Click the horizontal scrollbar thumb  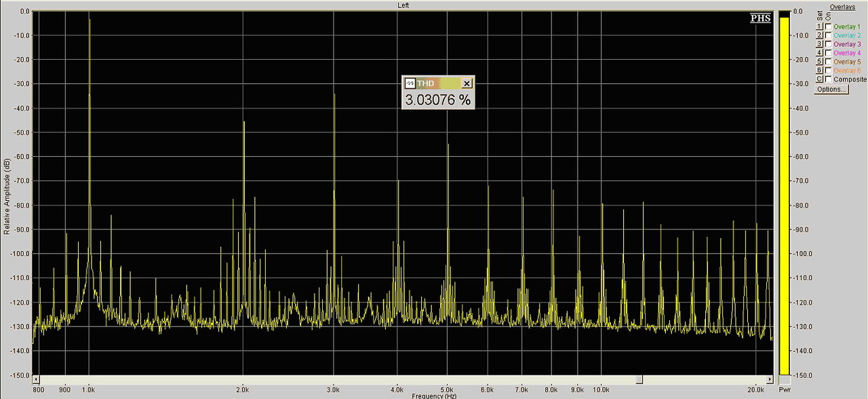click(x=639, y=379)
